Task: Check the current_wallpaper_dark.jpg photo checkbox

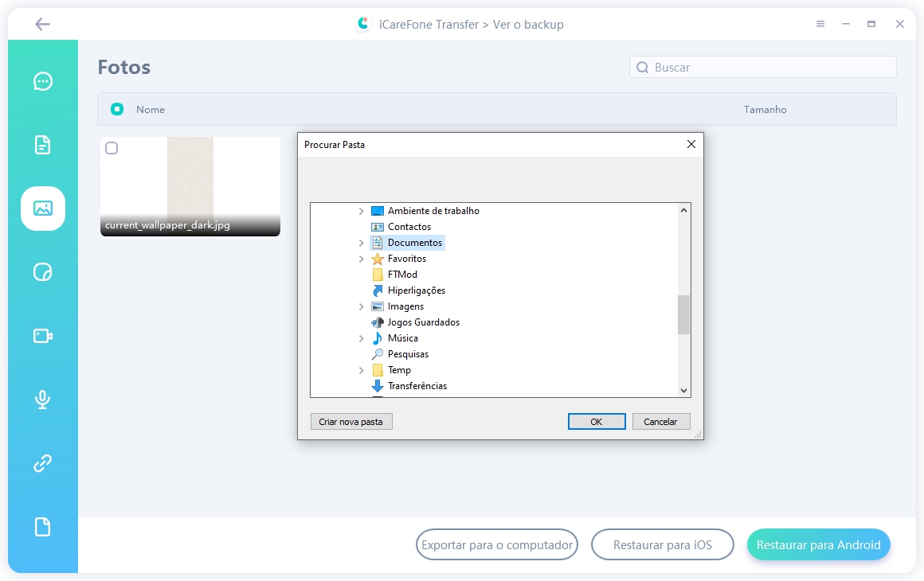Action: click(x=112, y=149)
